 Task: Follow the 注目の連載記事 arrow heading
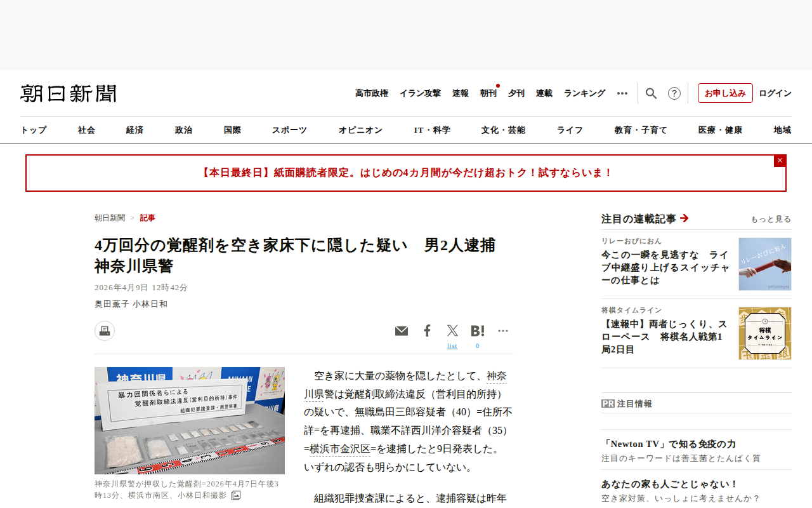click(x=645, y=219)
